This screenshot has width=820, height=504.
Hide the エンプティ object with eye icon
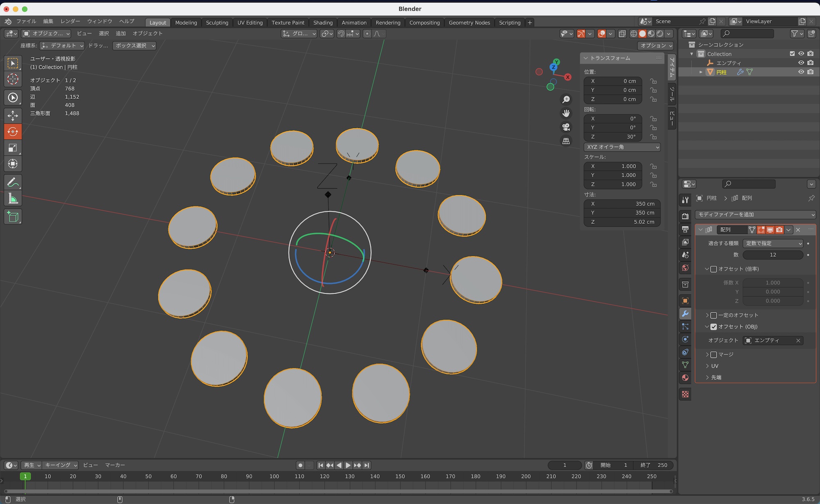tap(801, 63)
